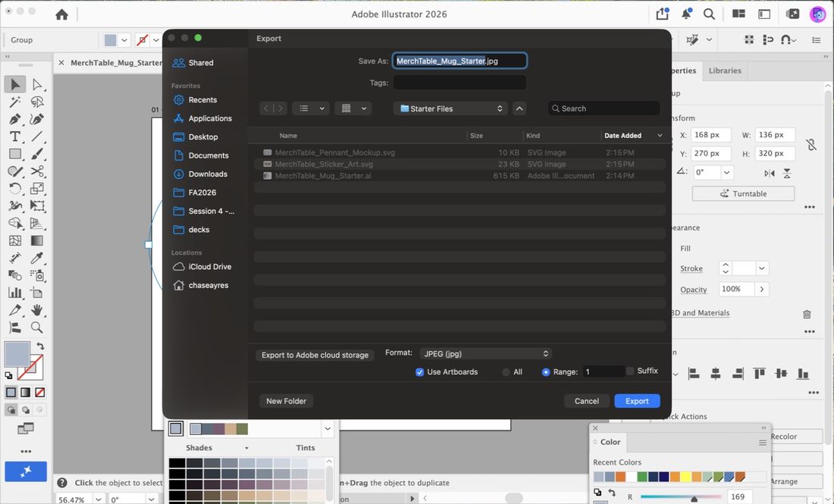Click the AI assistant sparkle button

pyautogui.click(x=26, y=471)
